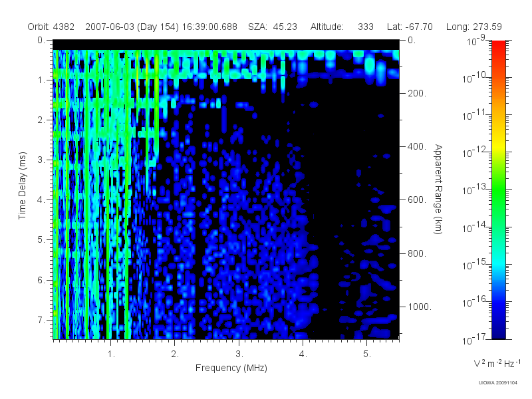Click the '10^-12' color scale label
The image size is (532, 399).
[x=475, y=152]
